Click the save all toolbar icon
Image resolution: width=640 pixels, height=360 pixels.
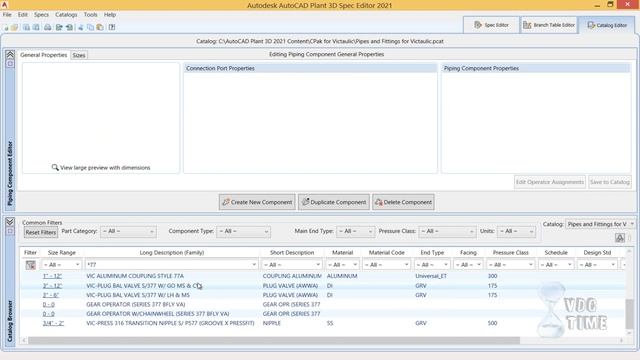click(36, 27)
